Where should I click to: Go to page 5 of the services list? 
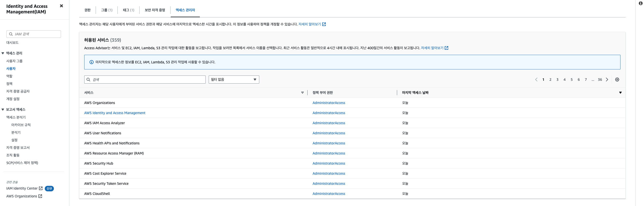coord(572,80)
